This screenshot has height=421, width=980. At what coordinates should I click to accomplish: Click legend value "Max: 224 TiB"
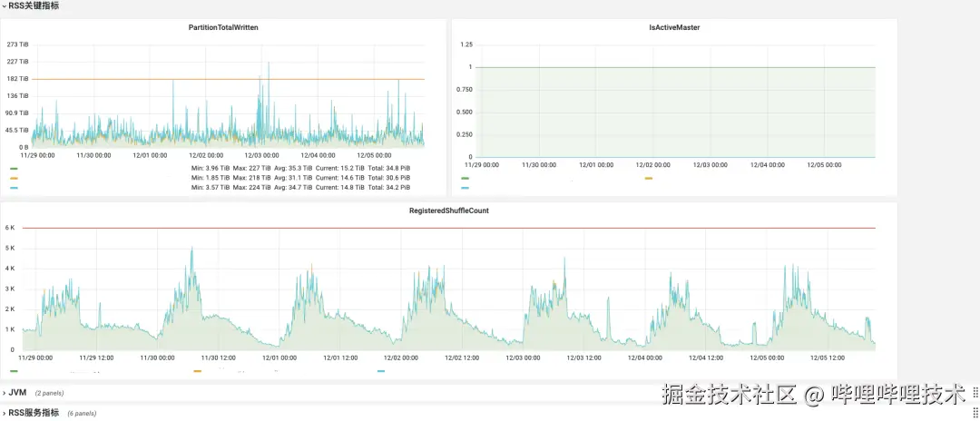coord(252,188)
